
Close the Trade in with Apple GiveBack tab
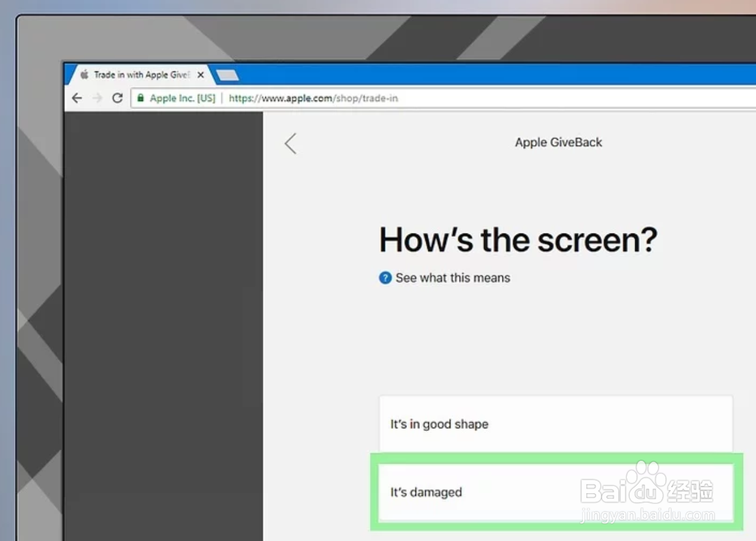200,75
